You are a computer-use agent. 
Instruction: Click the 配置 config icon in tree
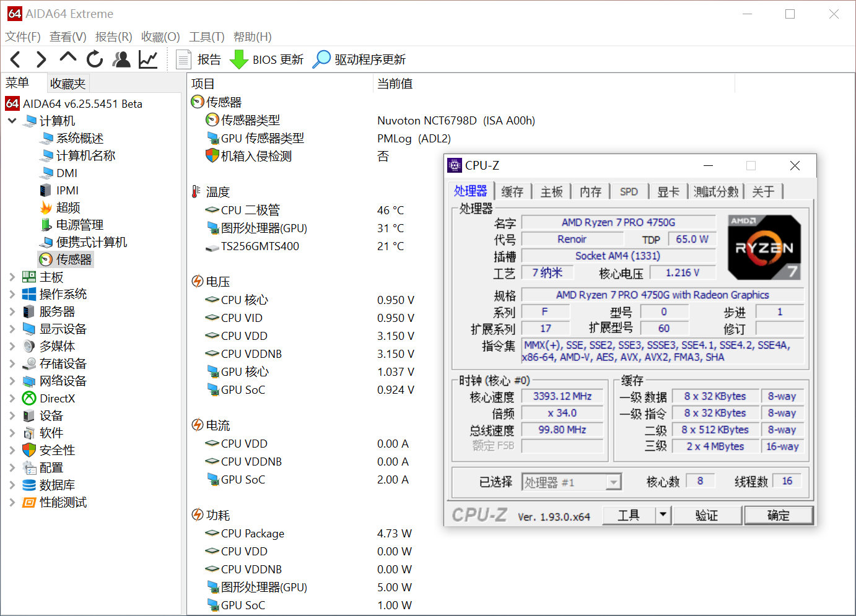(x=29, y=467)
